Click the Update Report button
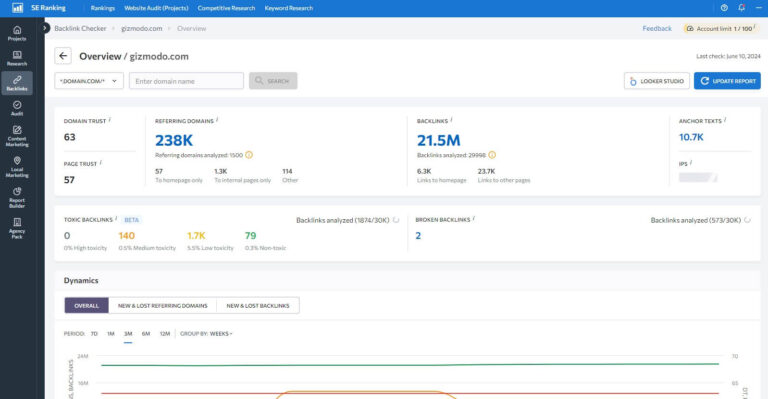Screen dimensions: 768x399 (727, 81)
